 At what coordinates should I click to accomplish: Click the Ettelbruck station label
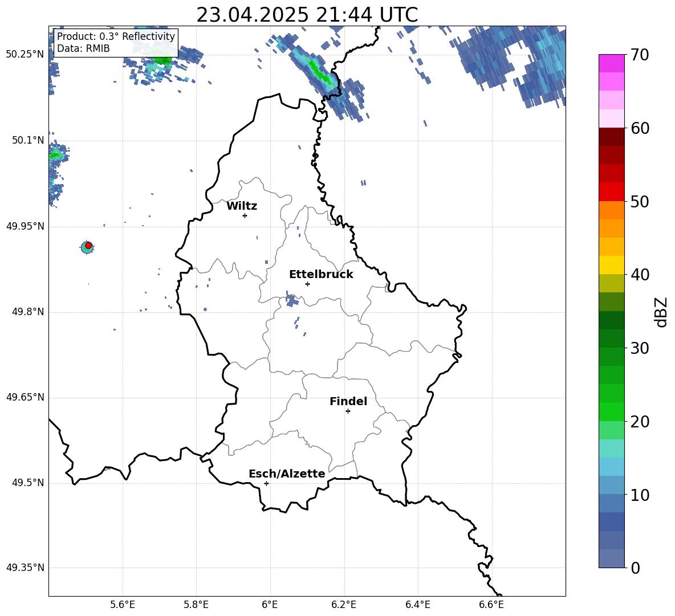tap(321, 275)
